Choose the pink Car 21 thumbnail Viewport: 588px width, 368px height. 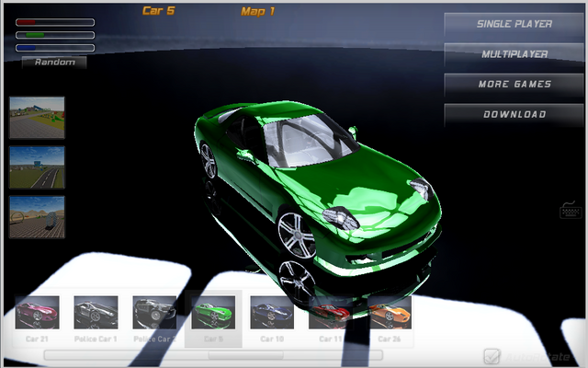pyautogui.click(x=37, y=313)
